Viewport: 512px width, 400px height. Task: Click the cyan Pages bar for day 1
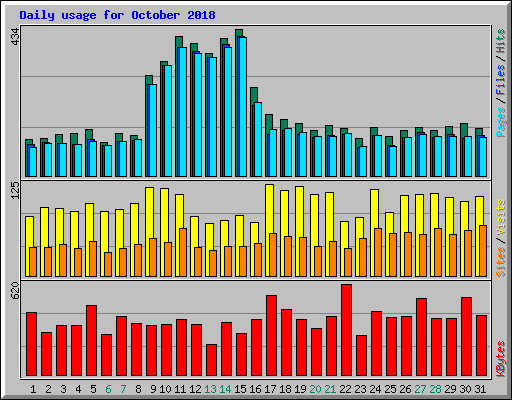[33, 162]
